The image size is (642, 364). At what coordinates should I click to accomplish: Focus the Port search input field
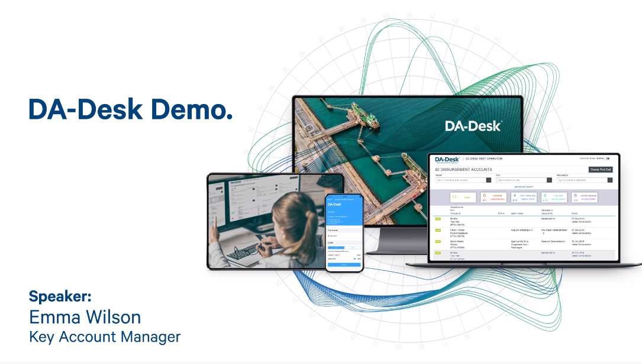[x=521, y=180]
